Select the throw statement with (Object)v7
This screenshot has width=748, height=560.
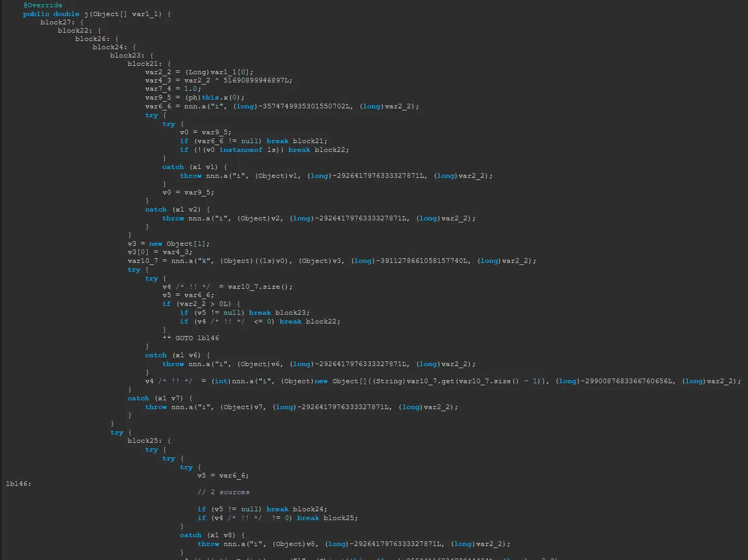tap(302, 407)
